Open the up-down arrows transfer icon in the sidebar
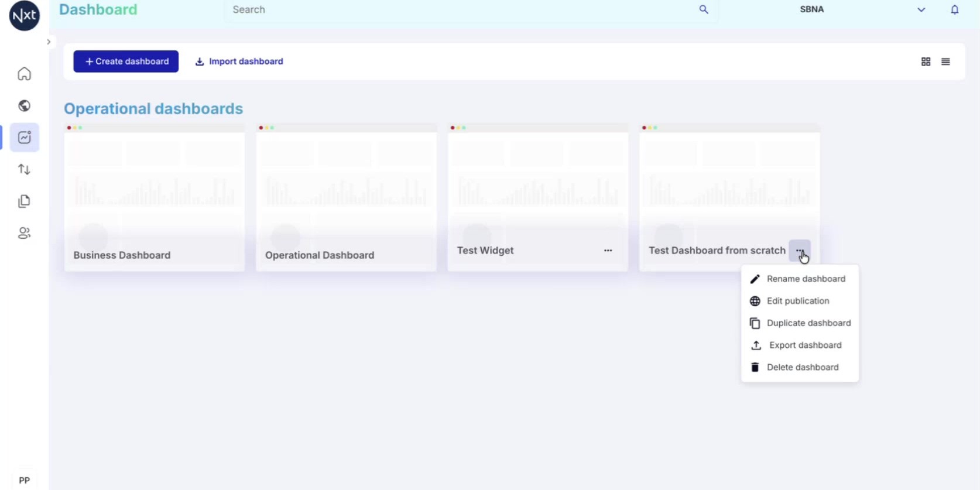 pos(24,169)
